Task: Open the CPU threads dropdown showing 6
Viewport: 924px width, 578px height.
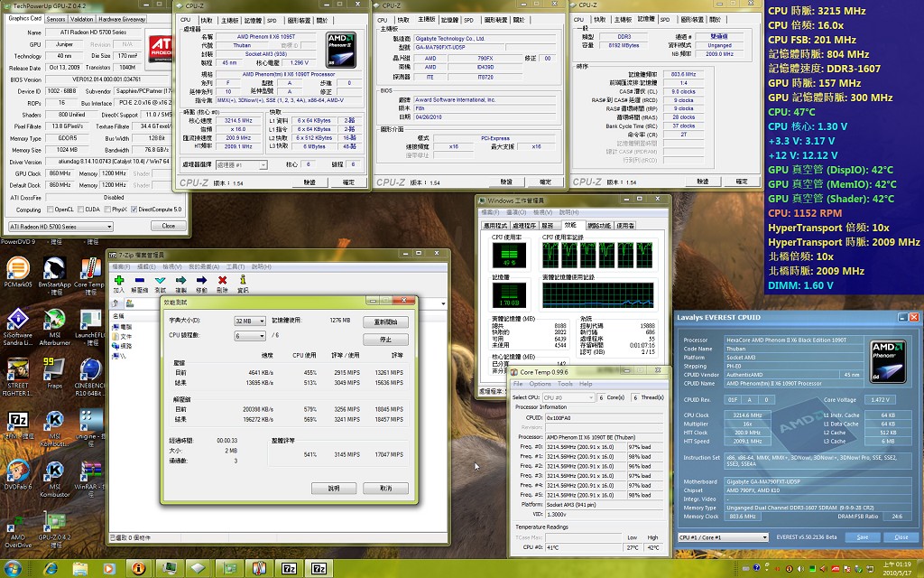Action: [x=250, y=336]
